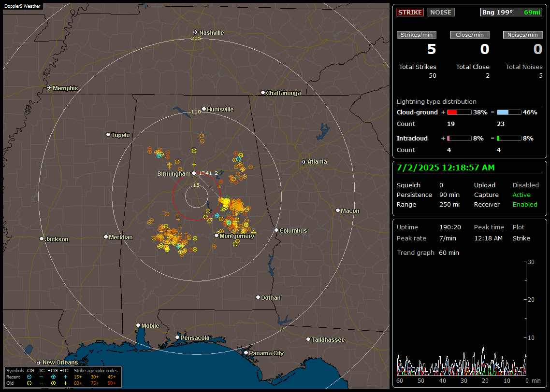Click the Old +CG yellow legend symbol
Image resolution: width=550 pixels, height=392 pixels.
(x=53, y=383)
